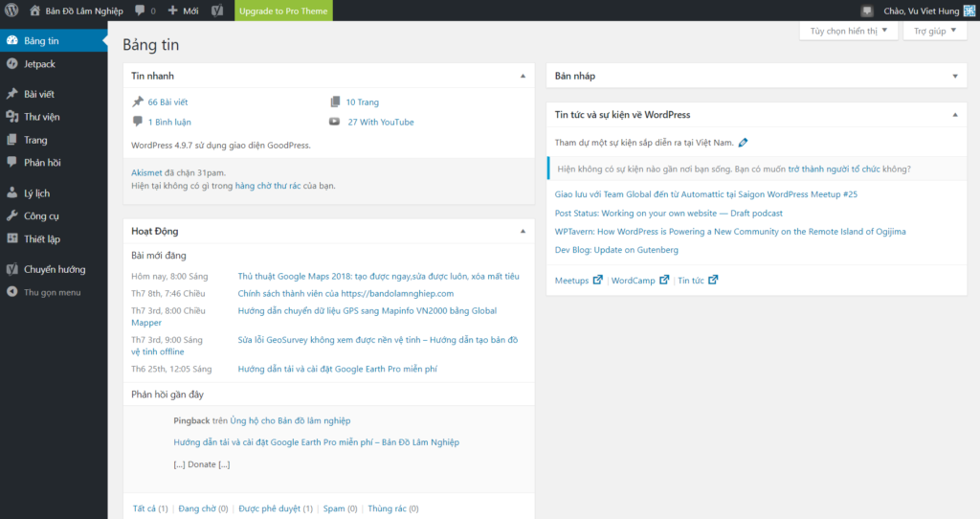Open the 10 Trang link
Image resolution: width=980 pixels, height=519 pixels.
click(363, 102)
